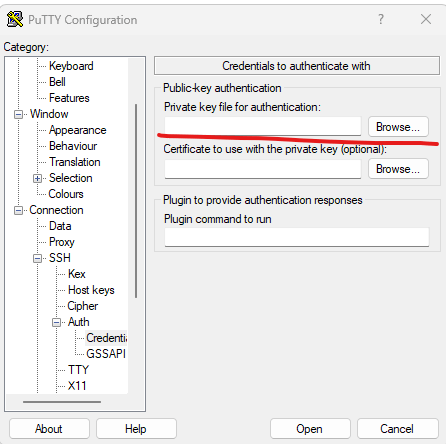
Task: Click the PuTTY icon in title bar
Action: coord(15,19)
